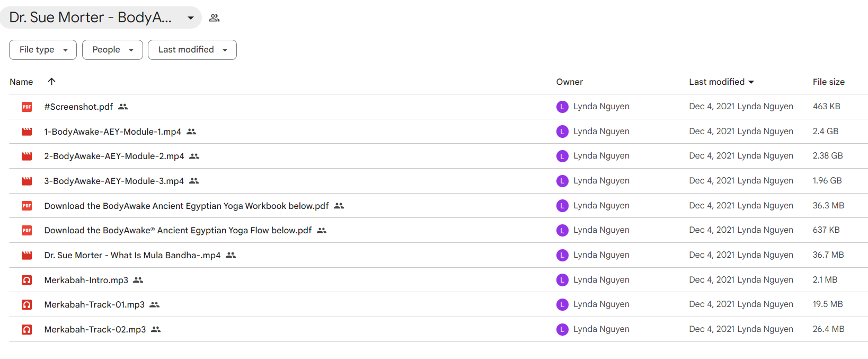Click the video icon for 2-BodyAwake-AEY-Module-2.mp4

[27, 156]
